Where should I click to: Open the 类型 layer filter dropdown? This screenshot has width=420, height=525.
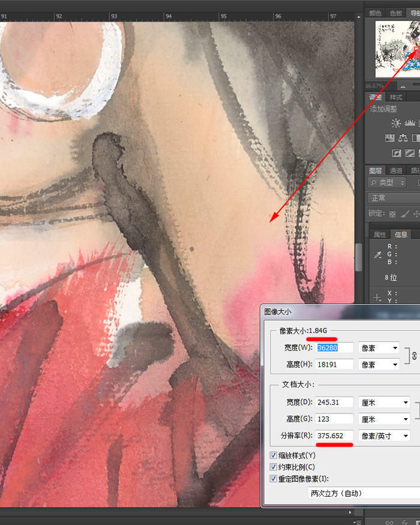click(x=387, y=182)
